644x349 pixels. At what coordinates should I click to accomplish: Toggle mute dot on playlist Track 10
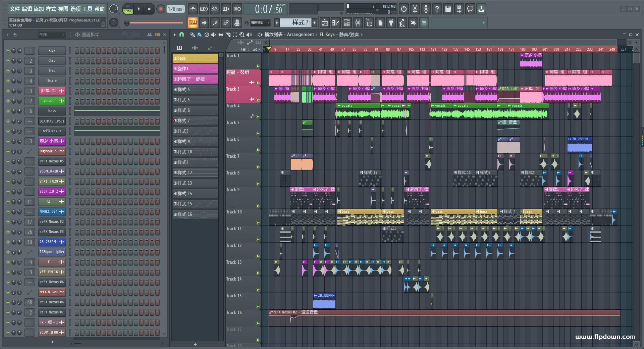(258, 222)
